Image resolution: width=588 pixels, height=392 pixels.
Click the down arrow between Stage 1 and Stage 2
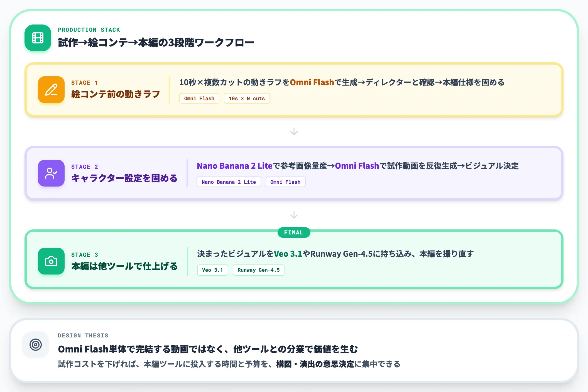pos(294,131)
